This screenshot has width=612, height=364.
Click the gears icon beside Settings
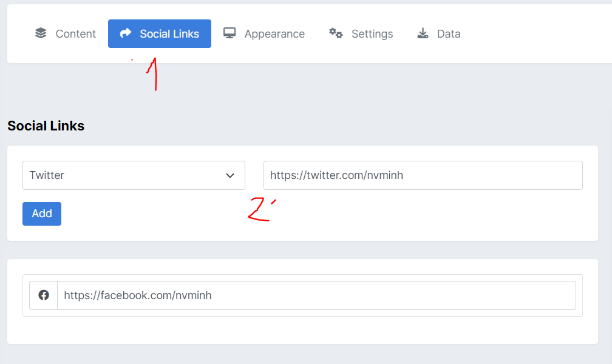[x=336, y=33]
